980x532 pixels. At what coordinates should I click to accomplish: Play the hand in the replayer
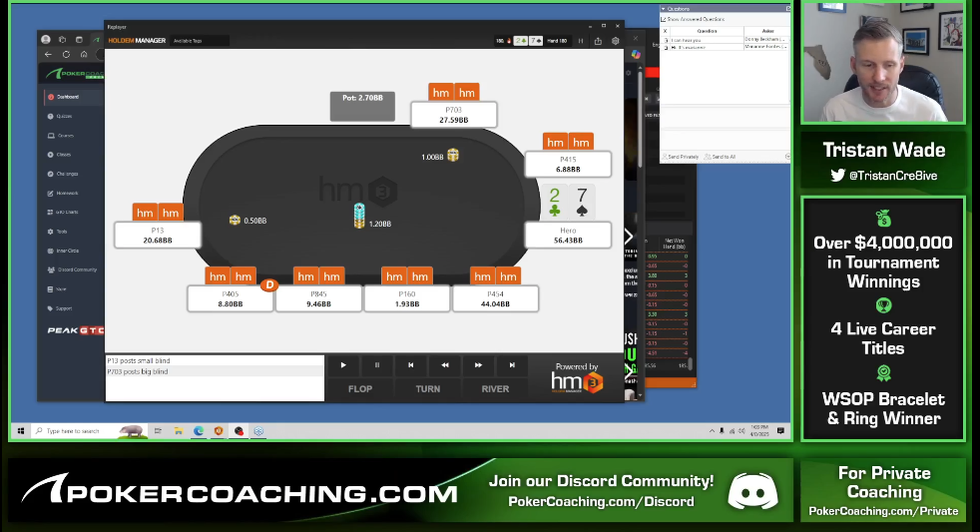343,365
